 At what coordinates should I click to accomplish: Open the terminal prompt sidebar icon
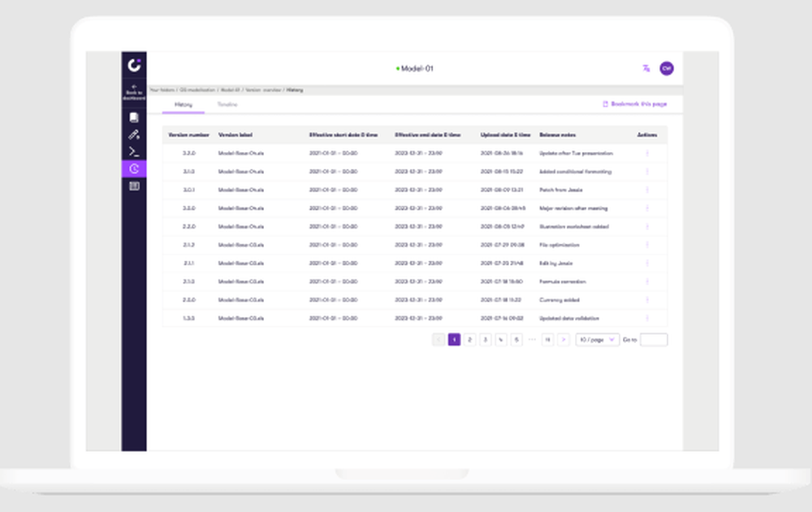tap(134, 152)
